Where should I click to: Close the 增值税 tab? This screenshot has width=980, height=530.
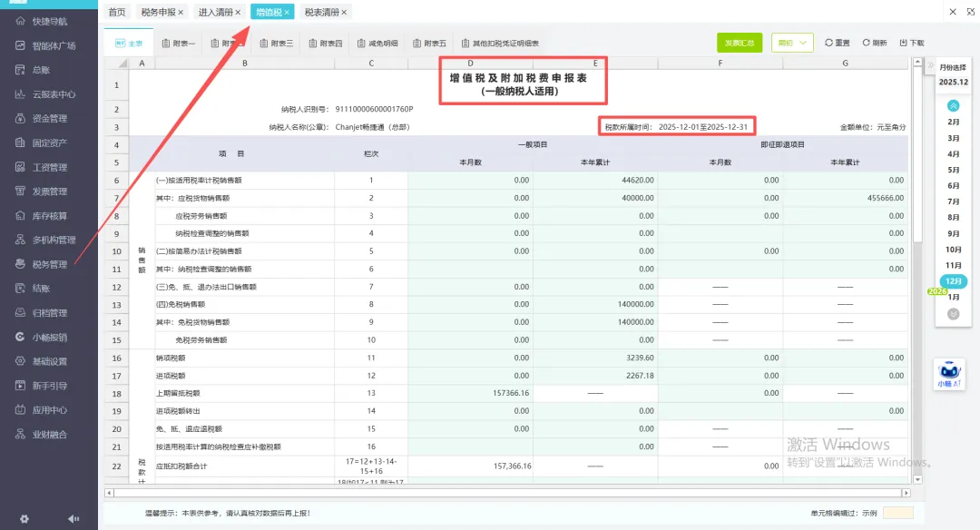point(287,12)
